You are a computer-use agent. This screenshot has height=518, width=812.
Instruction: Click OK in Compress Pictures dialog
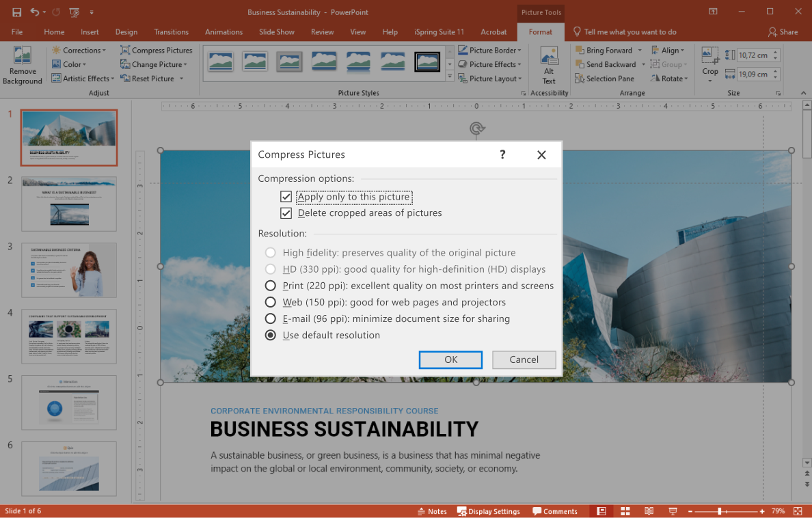(450, 359)
